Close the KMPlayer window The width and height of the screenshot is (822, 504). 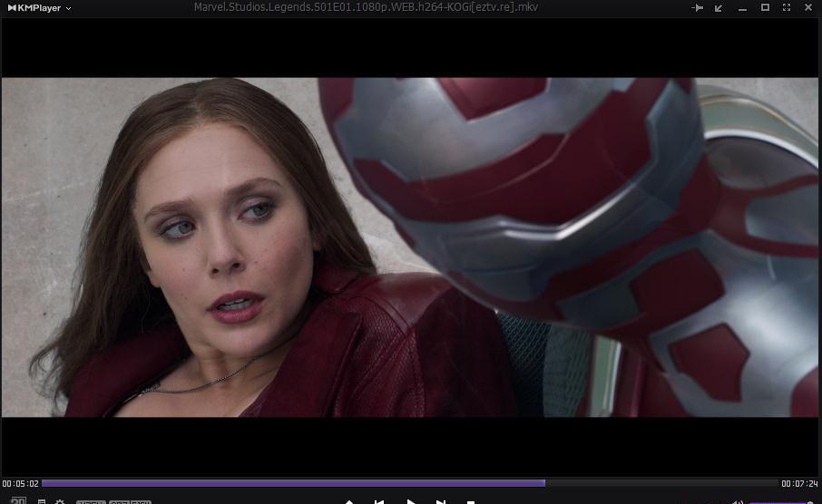(807, 7)
